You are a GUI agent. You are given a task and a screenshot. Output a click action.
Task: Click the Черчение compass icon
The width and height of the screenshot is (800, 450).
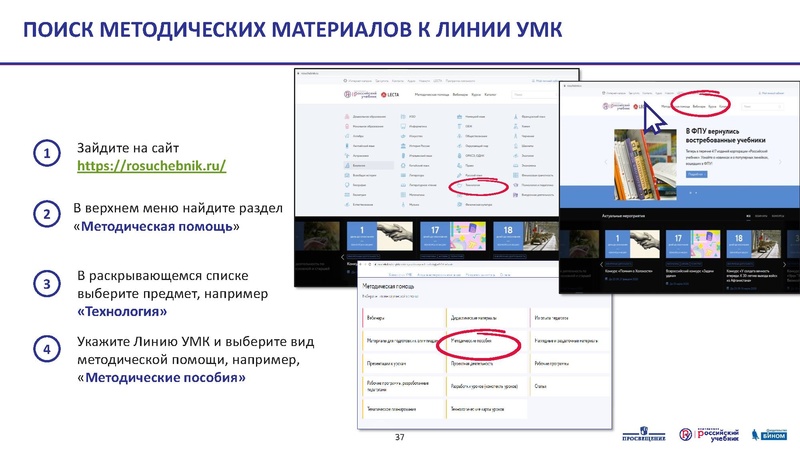click(516, 136)
